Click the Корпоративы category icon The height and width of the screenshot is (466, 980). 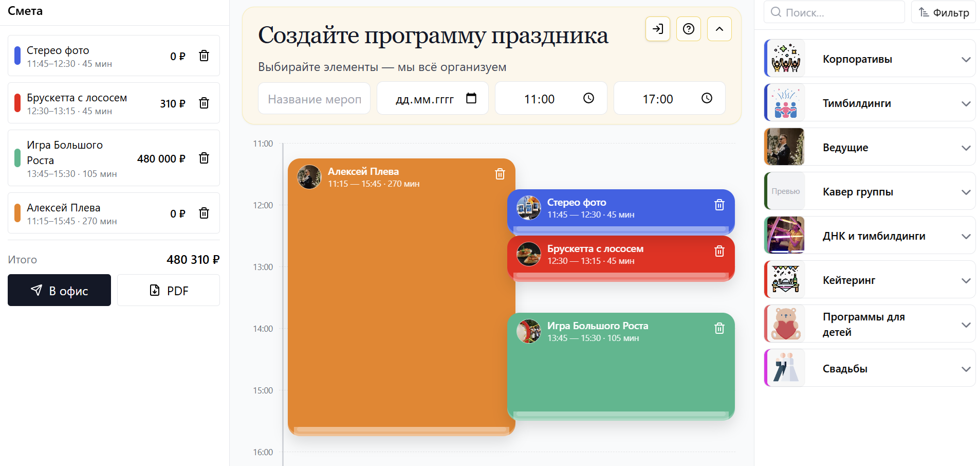[785, 59]
